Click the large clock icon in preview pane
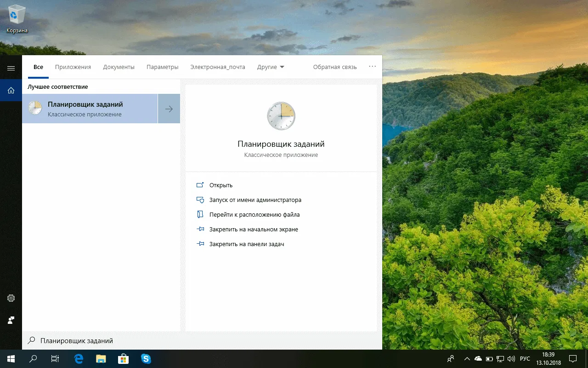Image resolution: width=588 pixels, height=368 pixels. (281, 116)
